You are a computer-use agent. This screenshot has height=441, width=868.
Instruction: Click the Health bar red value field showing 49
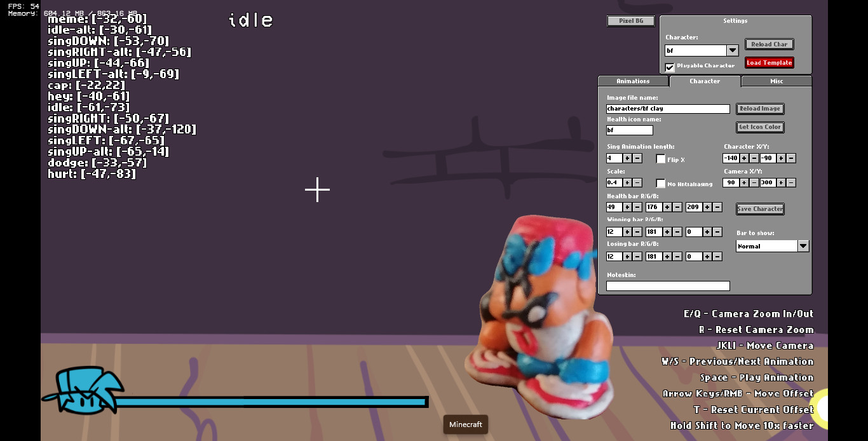pos(614,207)
